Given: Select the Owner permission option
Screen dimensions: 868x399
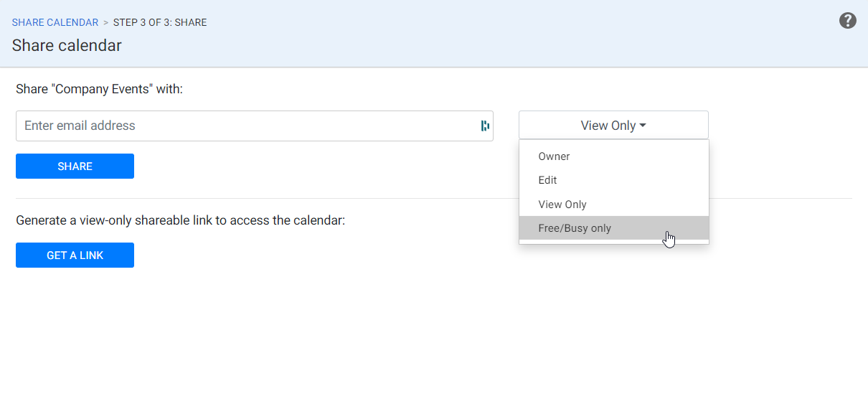Looking at the screenshot, I should pos(613,156).
